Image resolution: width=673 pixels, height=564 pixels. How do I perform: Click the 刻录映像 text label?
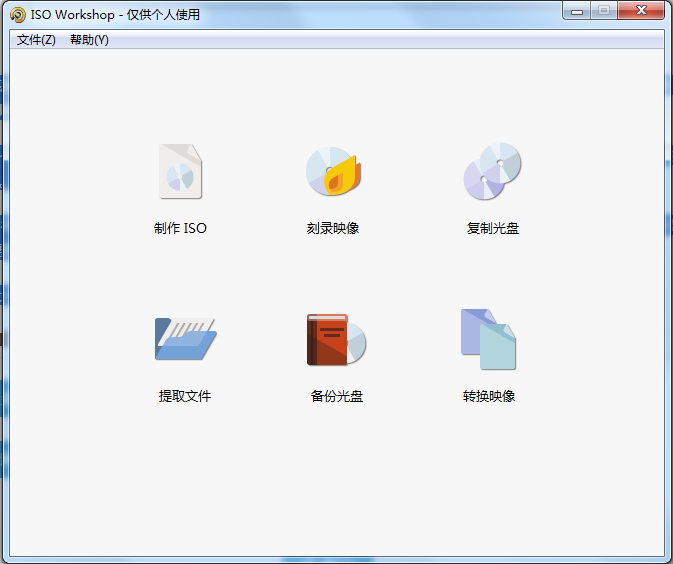pos(333,228)
